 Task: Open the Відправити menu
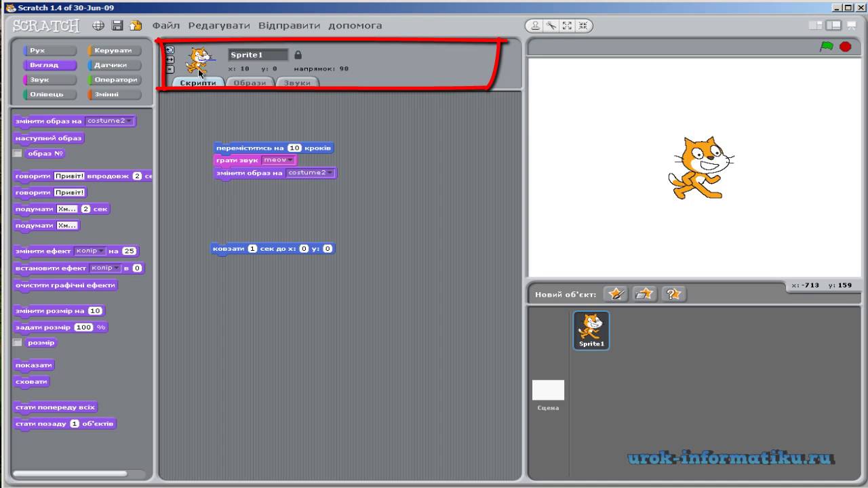(x=289, y=26)
